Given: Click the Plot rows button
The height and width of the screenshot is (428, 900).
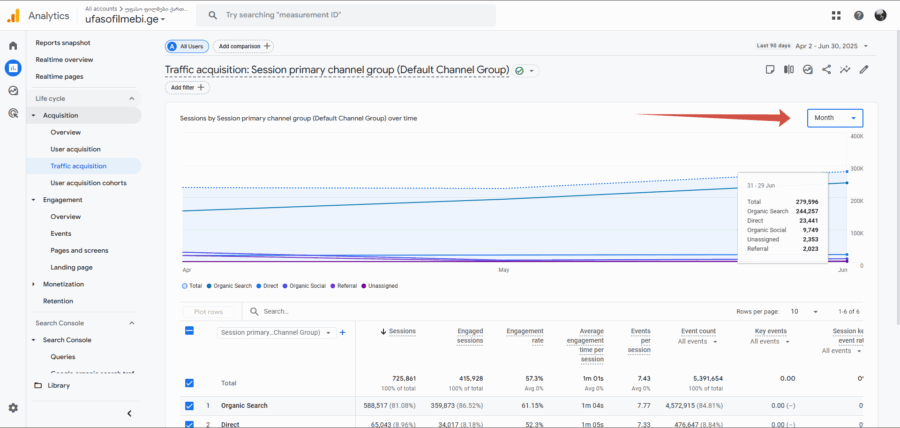Looking at the screenshot, I should point(209,312).
